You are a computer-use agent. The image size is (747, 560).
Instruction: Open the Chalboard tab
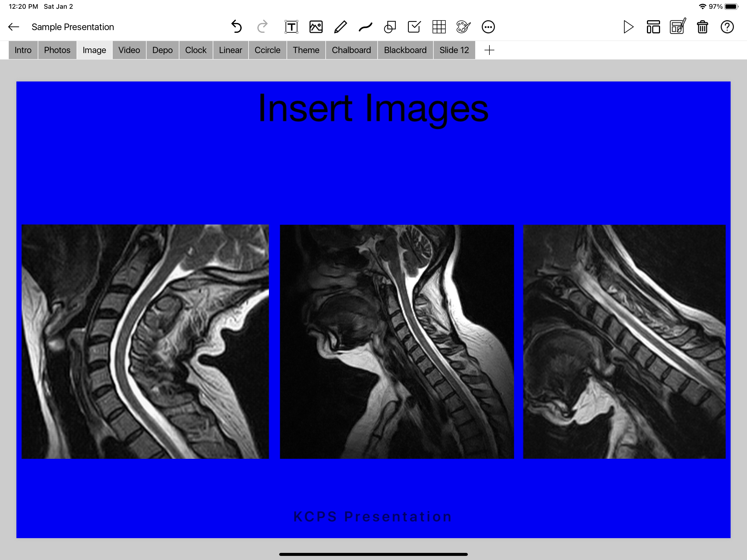click(351, 50)
